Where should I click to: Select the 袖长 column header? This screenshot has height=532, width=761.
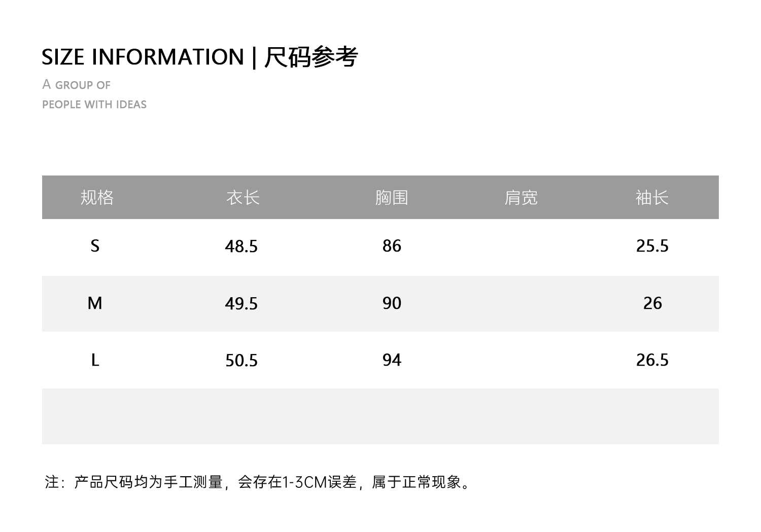pyautogui.click(x=652, y=197)
